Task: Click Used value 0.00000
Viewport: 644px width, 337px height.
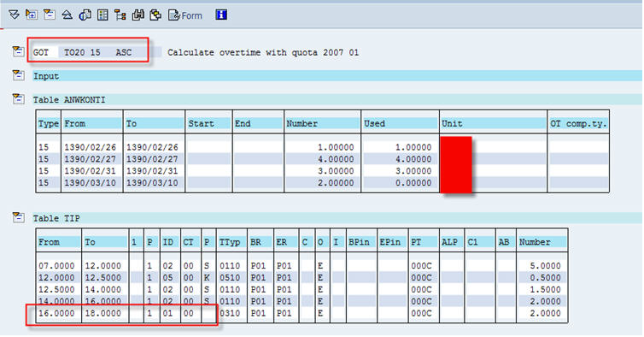Action: [413, 183]
